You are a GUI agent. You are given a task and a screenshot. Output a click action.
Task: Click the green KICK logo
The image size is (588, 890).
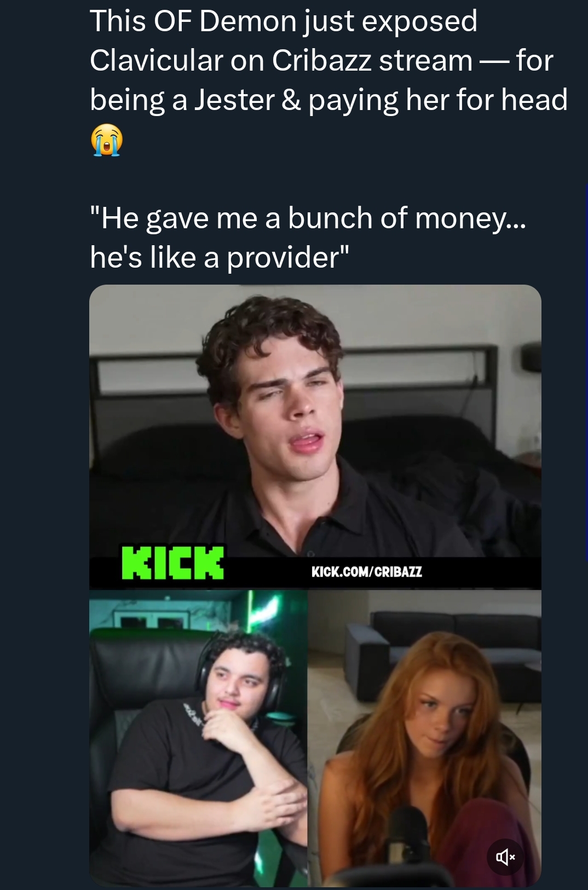pyautogui.click(x=172, y=562)
